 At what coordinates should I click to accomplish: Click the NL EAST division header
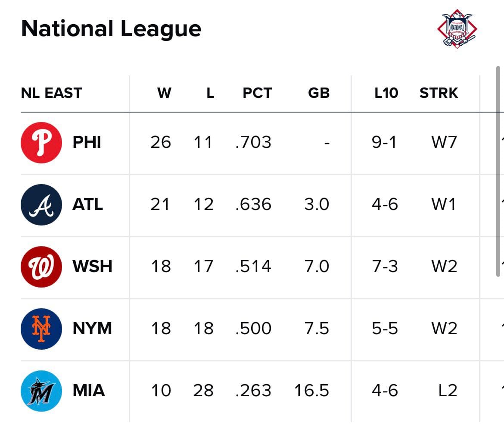click(x=51, y=93)
